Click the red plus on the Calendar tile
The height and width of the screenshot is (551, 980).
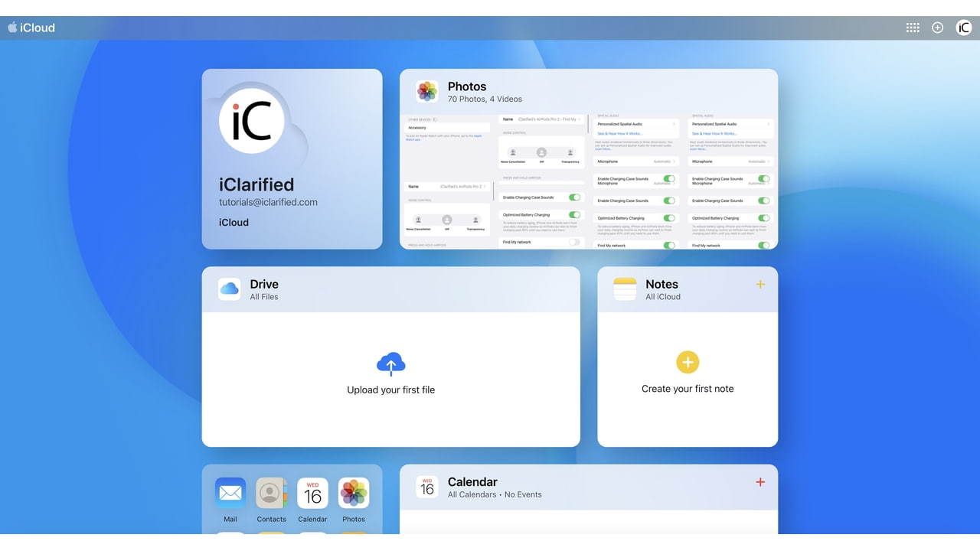[760, 482]
